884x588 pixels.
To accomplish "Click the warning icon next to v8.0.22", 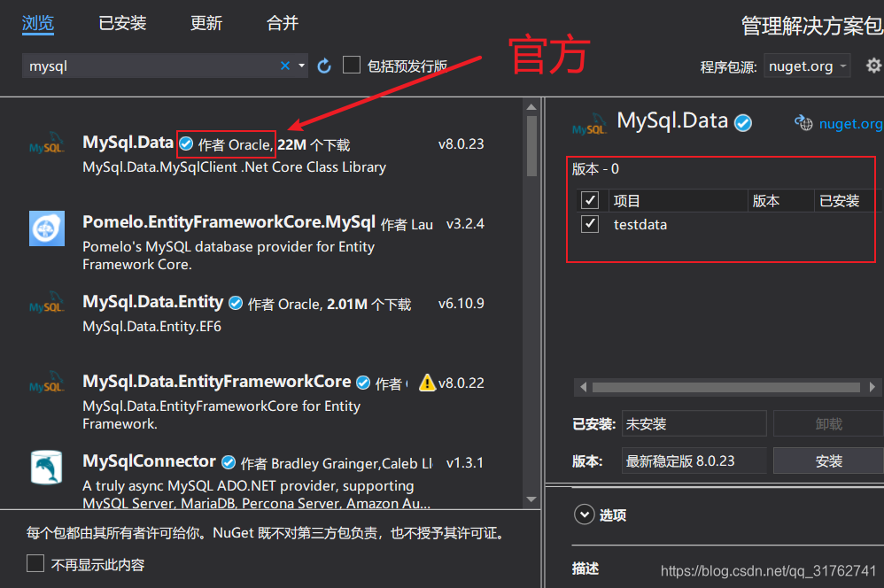I will tap(427, 383).
